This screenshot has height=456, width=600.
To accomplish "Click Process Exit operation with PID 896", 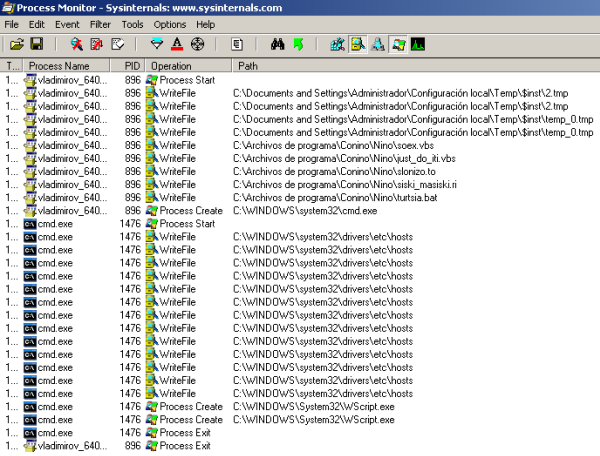I will pyautogui.click(x=185, y=445).
